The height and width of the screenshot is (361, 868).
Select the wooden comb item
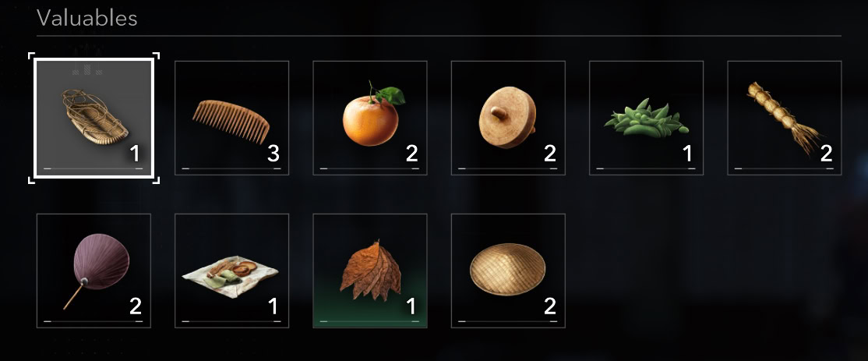232,118
